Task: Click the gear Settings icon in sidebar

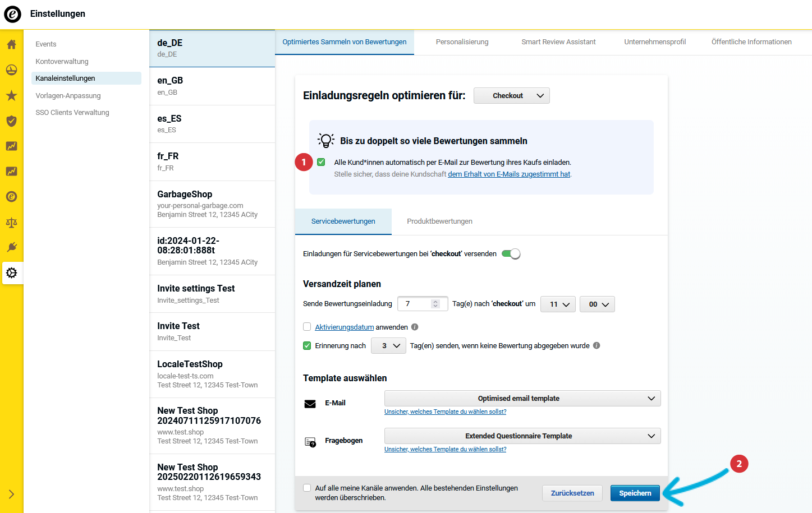Action: tap(11, 273)
